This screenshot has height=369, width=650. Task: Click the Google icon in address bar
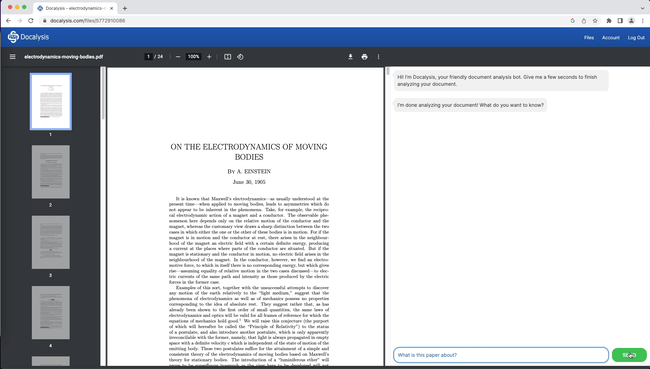572,20
